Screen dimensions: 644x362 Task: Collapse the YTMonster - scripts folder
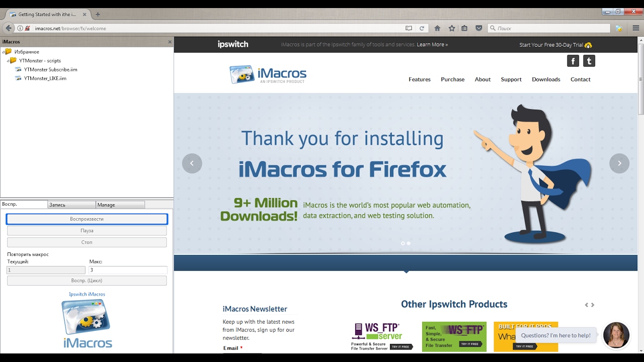point(8,60)
